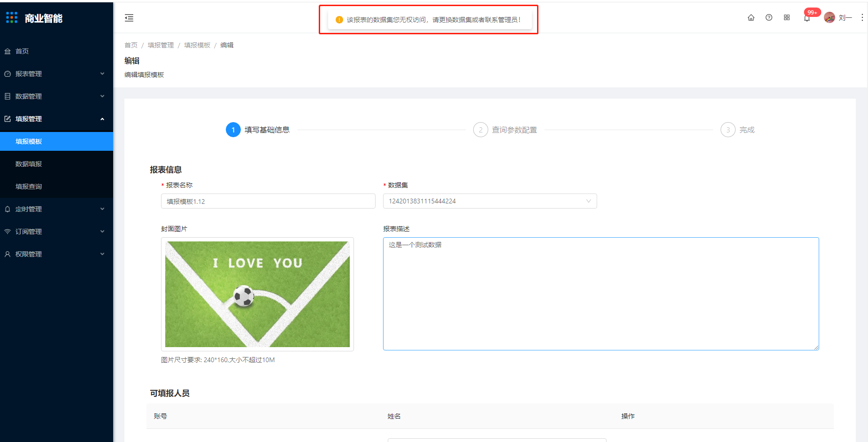Image resolution: width=868 pixels, height=442 pixels.
Task: Open the app grid icon in header
Action: pos(787,18)
